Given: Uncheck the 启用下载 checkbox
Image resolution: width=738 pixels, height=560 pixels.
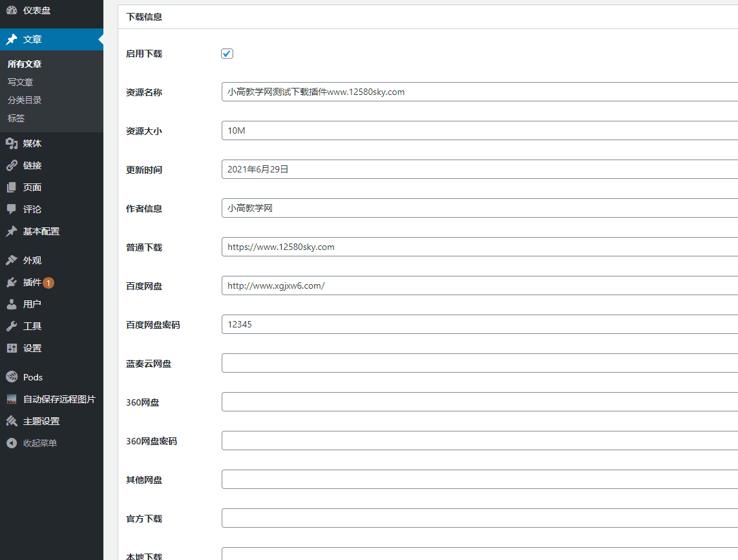Looking at the screenshot, I should (227, 54).
